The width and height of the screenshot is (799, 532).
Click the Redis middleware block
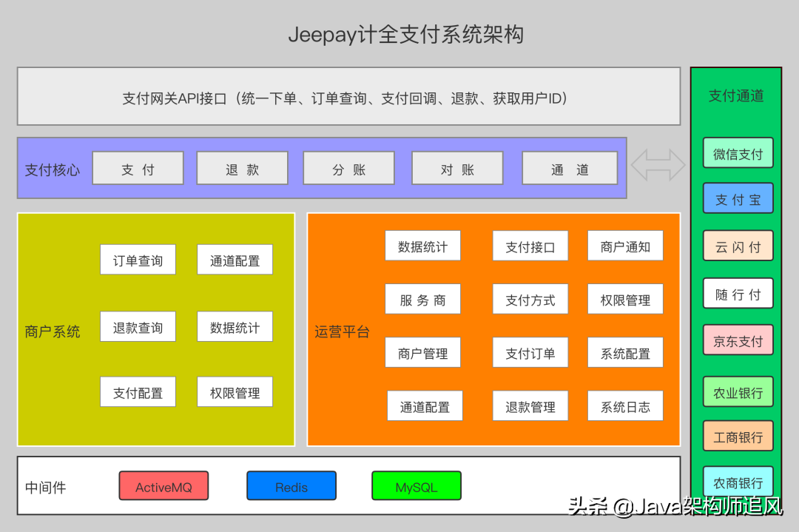[291, 486]
